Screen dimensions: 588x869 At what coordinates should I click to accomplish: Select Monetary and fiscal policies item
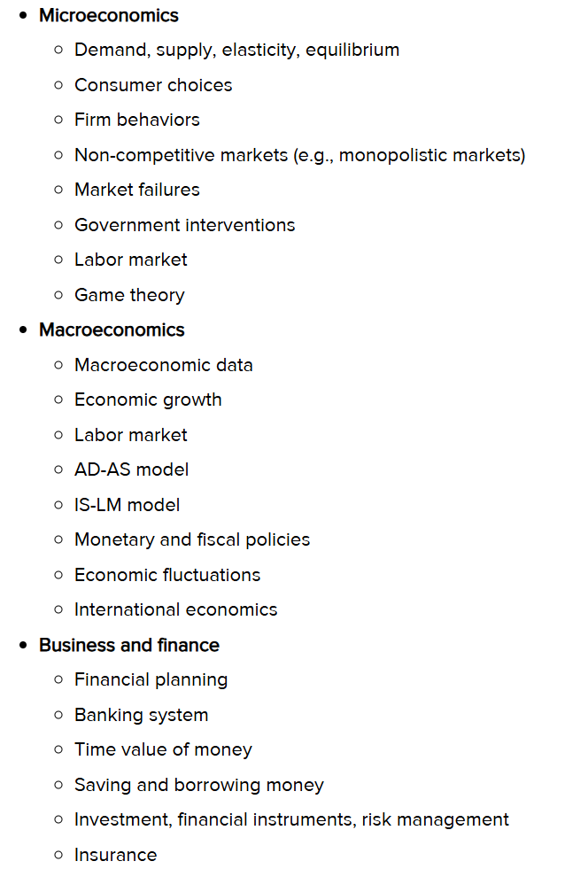pos(192,539)
